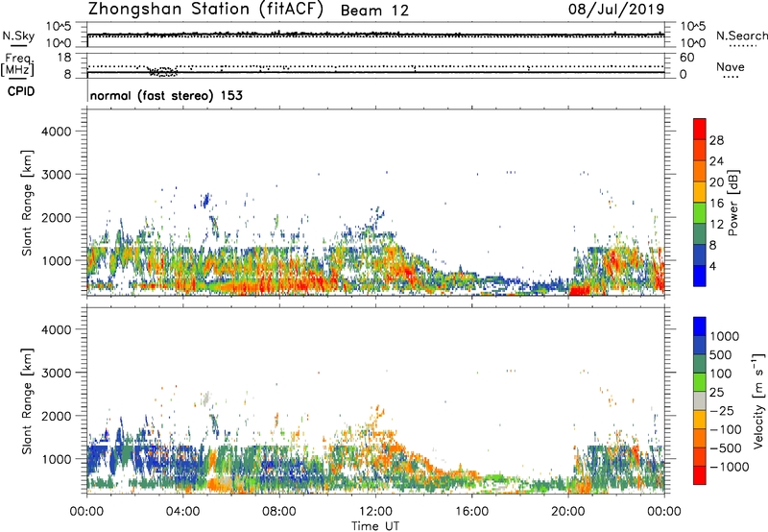The image size is (768, 532).
Task: Click "4" on the power colorbar
Action: click(713, 266)
